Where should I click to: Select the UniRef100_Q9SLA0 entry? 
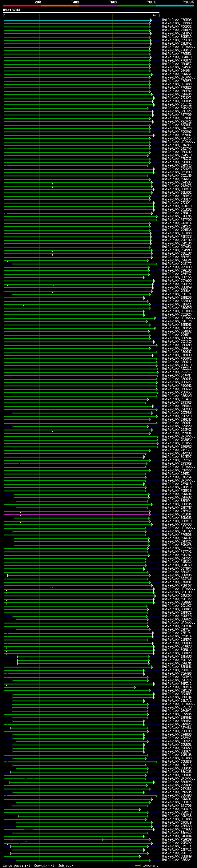(x=177, y=40)
